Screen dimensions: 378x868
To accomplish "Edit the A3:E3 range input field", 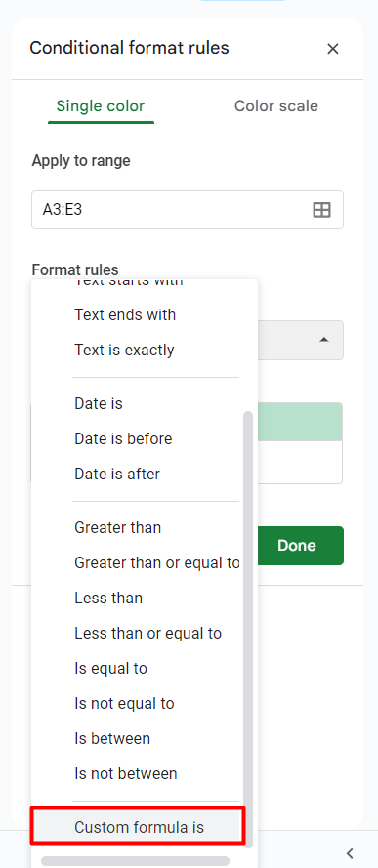I will [188, 210].
